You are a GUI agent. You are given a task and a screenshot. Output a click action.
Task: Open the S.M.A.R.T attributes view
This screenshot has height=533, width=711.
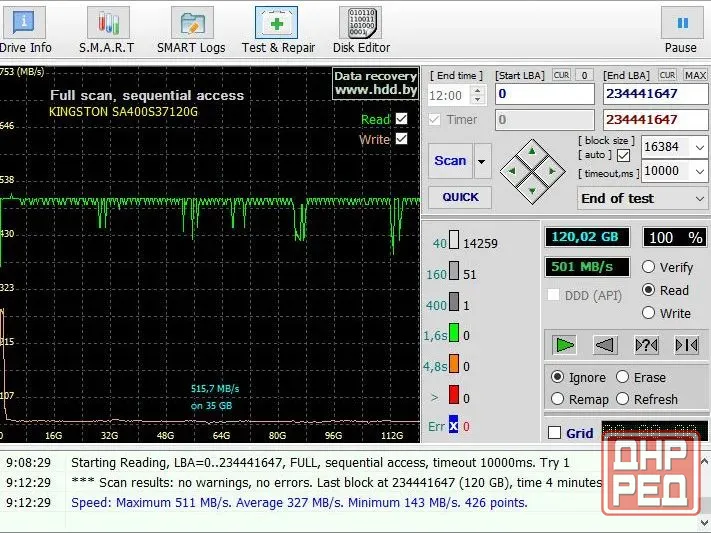pos(107,29)
